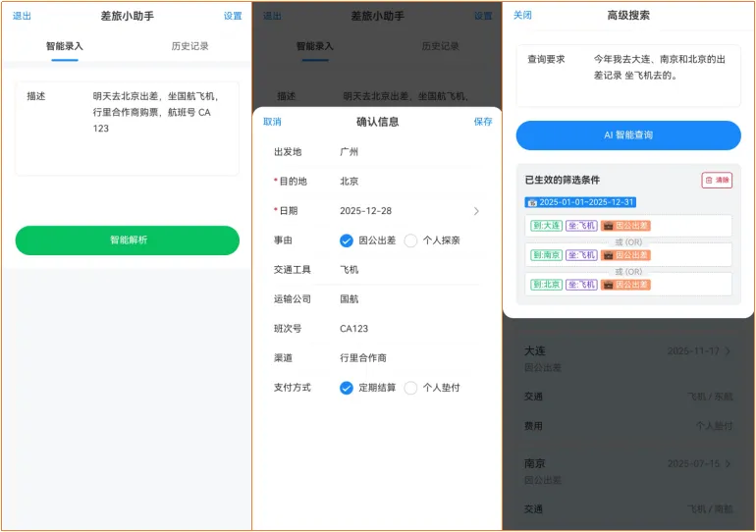This screenshot has width=756, height=532.
Task: Tap 退出 link in left panel
Action: (x=22, y=16)
